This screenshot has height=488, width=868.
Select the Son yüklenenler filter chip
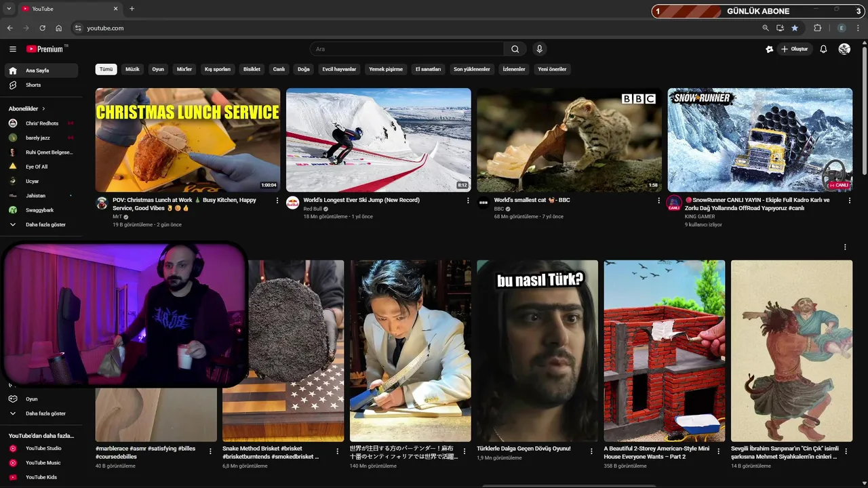[x=472, y=69]
